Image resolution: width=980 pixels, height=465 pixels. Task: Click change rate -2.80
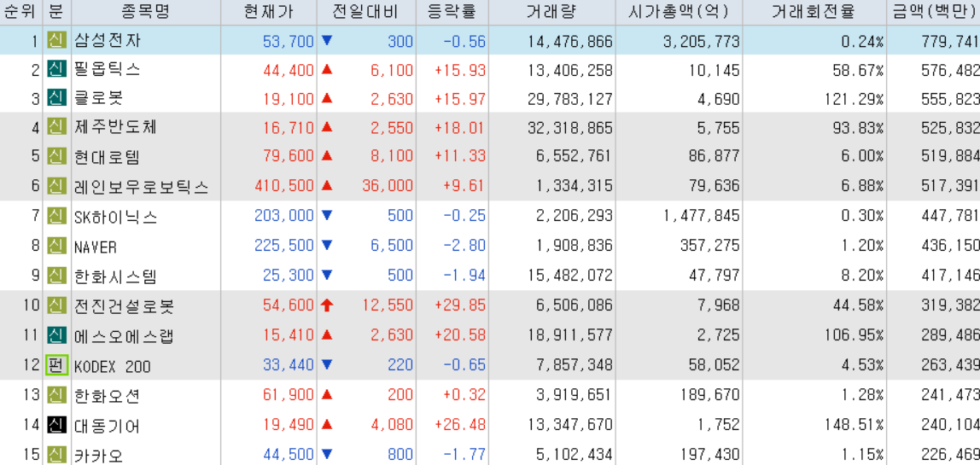(x=464, y=247)
